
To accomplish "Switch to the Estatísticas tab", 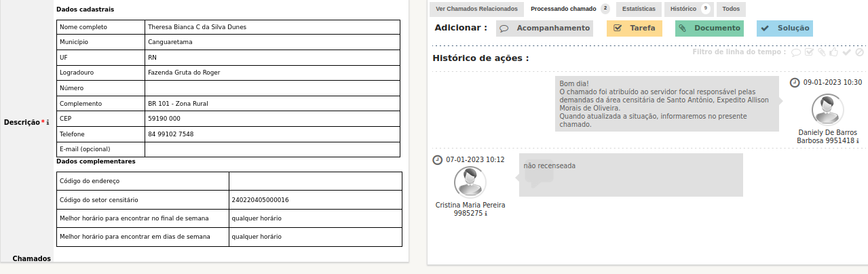I will [x=639, y=9].
